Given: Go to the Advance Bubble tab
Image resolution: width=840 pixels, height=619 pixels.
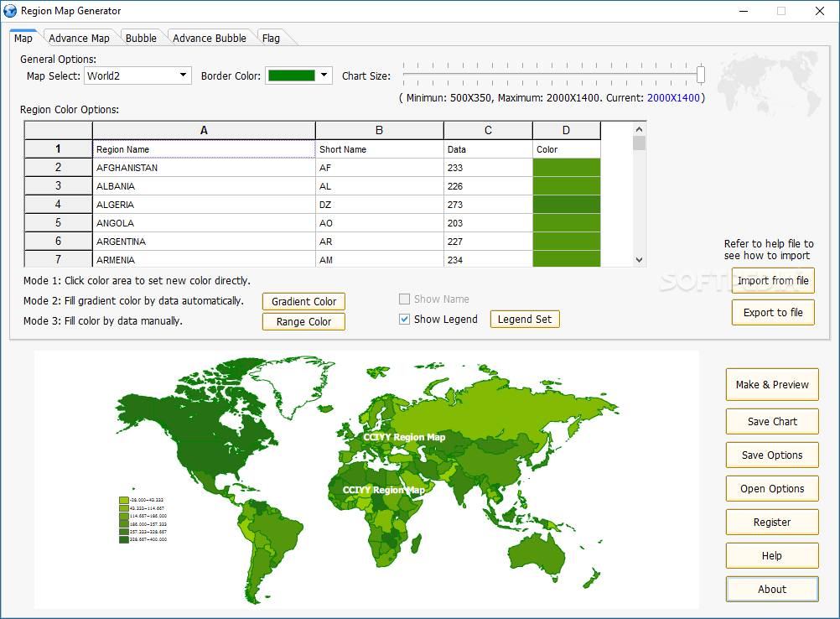Looking at the screenshot, I should point(210,38).
